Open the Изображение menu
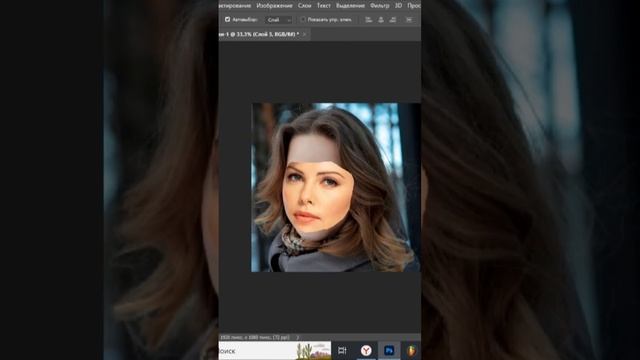Screen dimensions: 640x360 click(274, 6)
